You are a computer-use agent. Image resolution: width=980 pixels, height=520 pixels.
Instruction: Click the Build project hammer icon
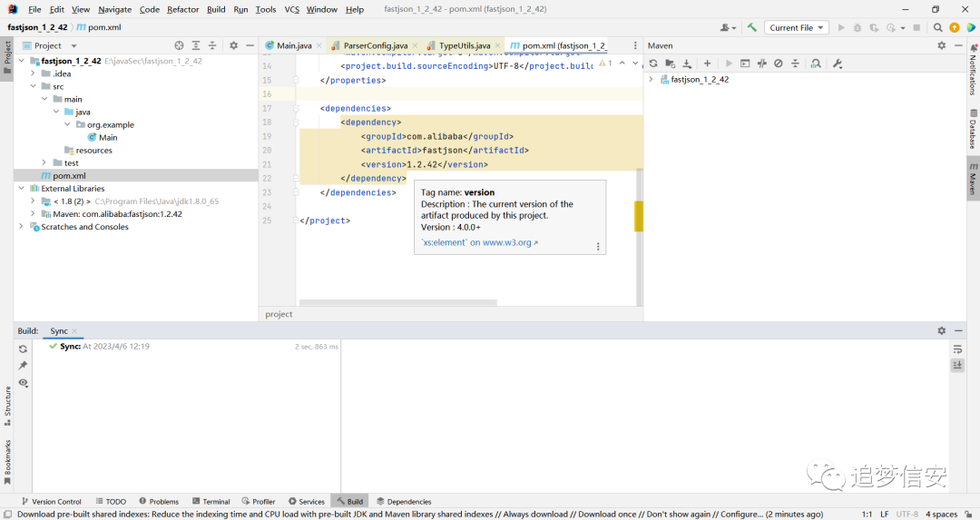pos(752,27)
